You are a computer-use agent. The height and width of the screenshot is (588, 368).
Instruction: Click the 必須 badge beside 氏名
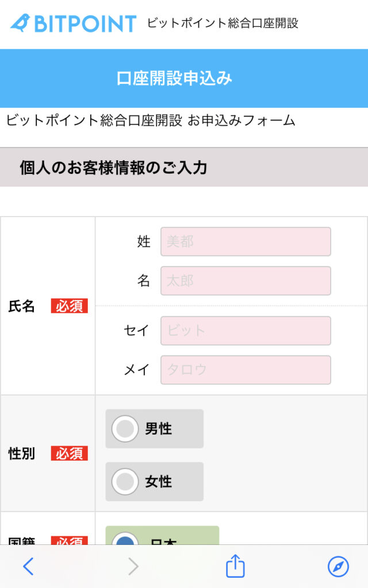coord(70,306)
